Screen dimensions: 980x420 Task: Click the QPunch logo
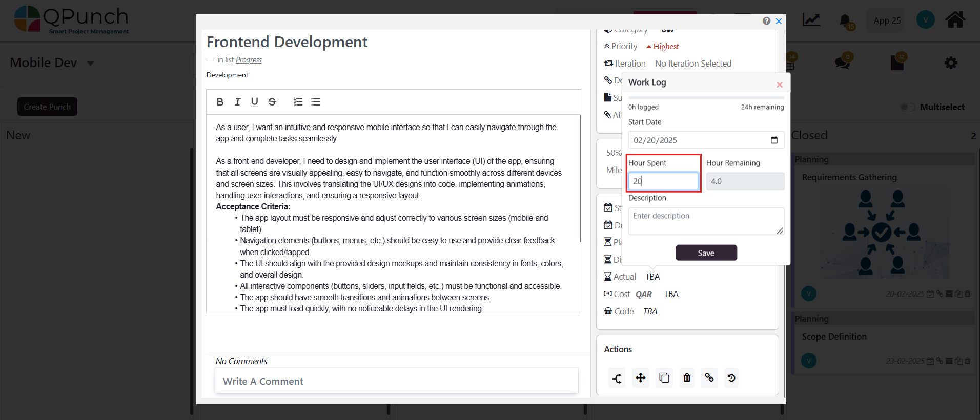(71, 20)
